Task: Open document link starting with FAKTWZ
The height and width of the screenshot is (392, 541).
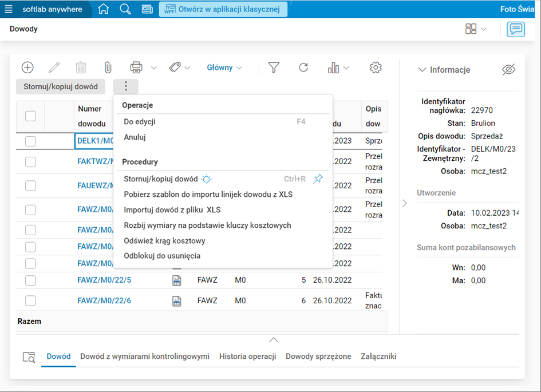Action: click(x=95, y=161)
